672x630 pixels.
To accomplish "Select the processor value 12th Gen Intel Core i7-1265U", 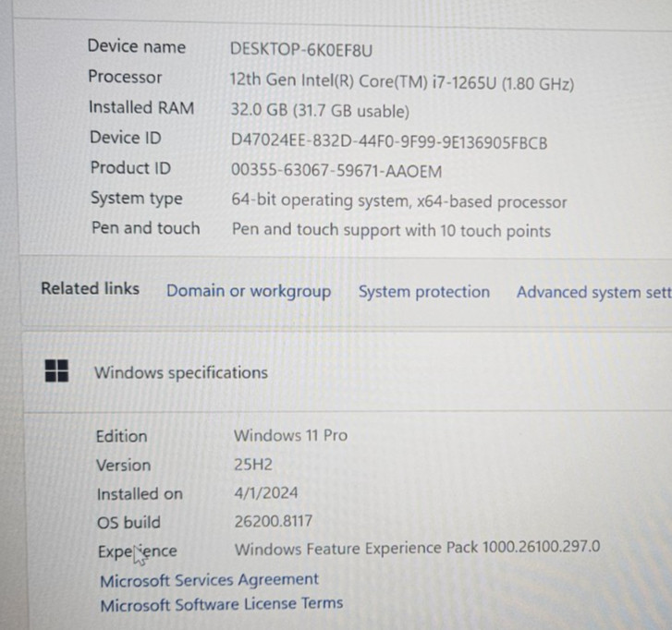I will pyautogui.click(x=401, y=81).
